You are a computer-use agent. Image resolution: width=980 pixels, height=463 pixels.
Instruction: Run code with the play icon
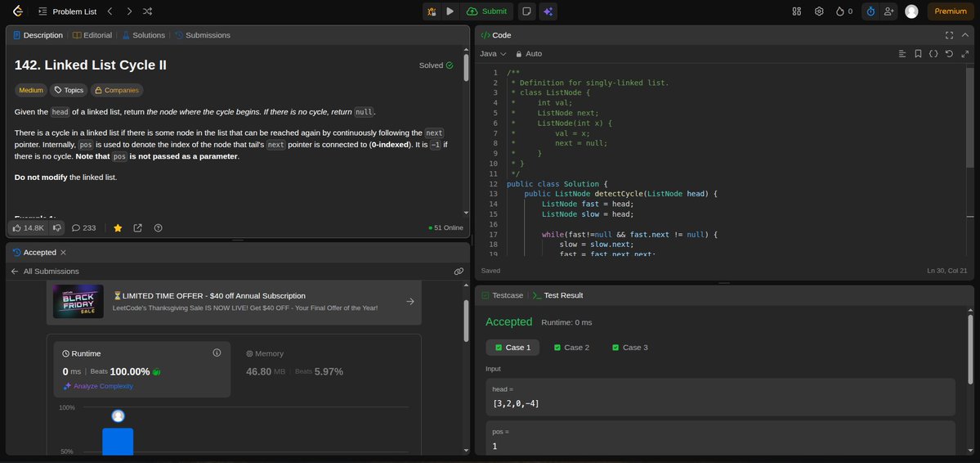[x=450, y=11]
